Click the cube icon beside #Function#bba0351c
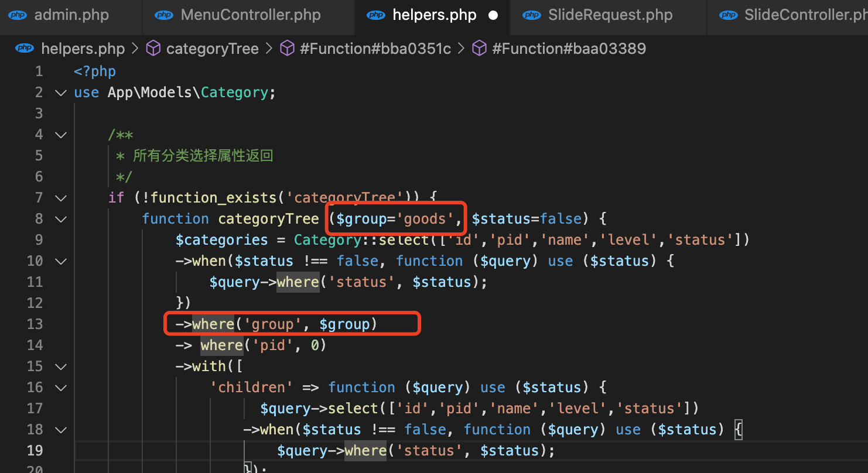868x473 pixels. (287, 49)
